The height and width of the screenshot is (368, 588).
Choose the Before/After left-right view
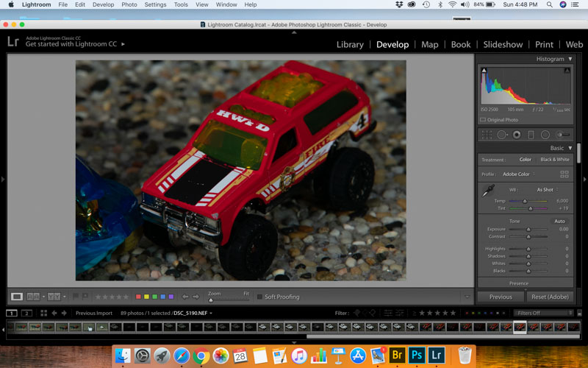click(x=33, y=297)
